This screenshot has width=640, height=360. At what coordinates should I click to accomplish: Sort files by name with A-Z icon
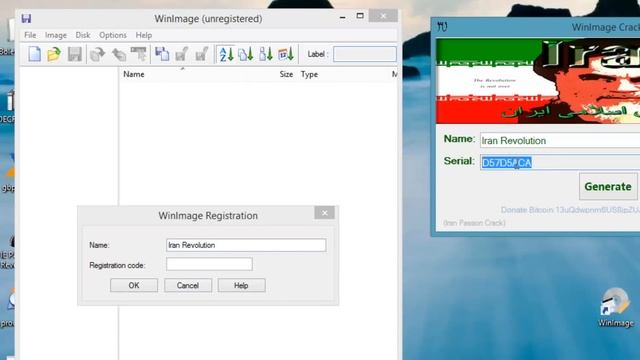(226, 54)
